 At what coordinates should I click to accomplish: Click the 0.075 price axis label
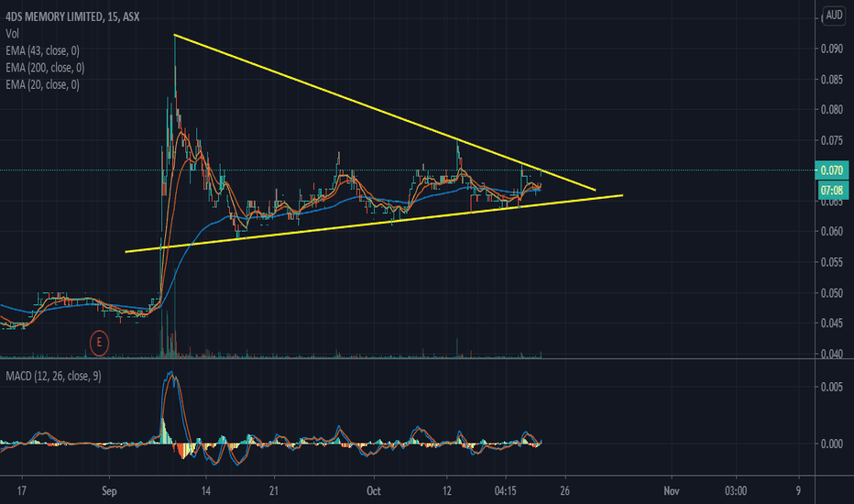(832, 140)
